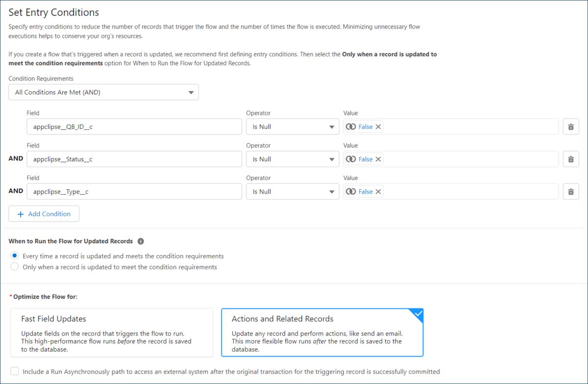Select the 'Only when a record is updated' radio option
The height and width of the screenshot is (384, 588).
point(14,266)
